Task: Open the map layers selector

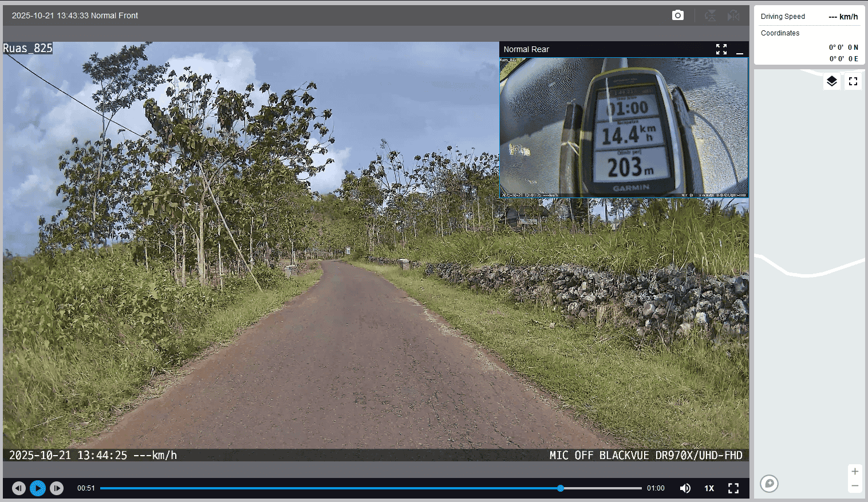Action: pos(832,81)
